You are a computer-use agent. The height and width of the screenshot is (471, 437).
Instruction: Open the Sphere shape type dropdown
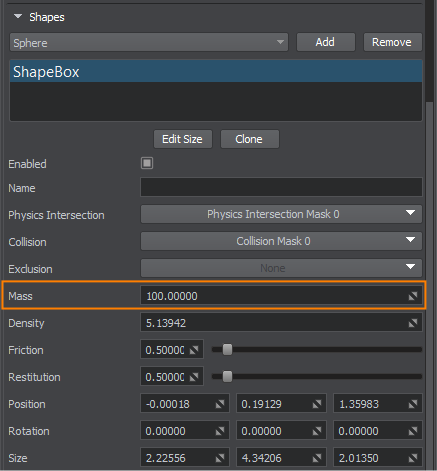point(149,42)
